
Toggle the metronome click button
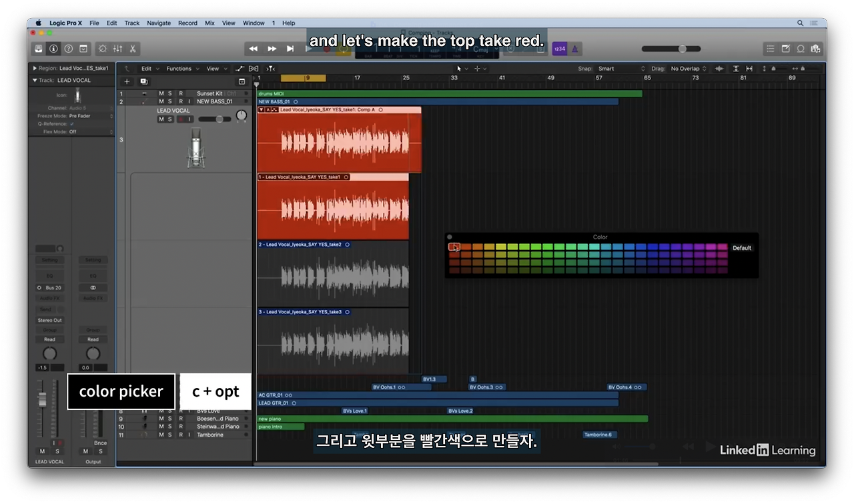[x=575, y=49]
